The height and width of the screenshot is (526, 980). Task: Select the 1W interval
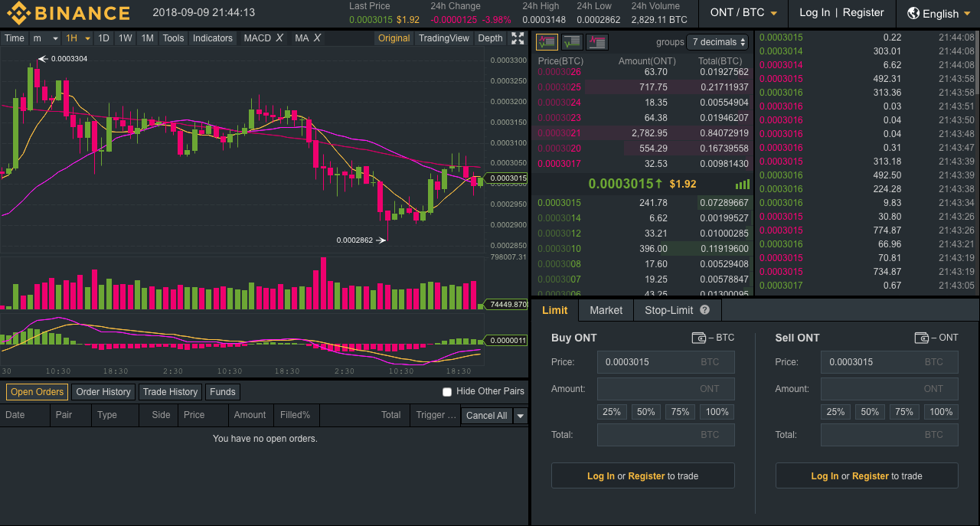pos(126,38)
